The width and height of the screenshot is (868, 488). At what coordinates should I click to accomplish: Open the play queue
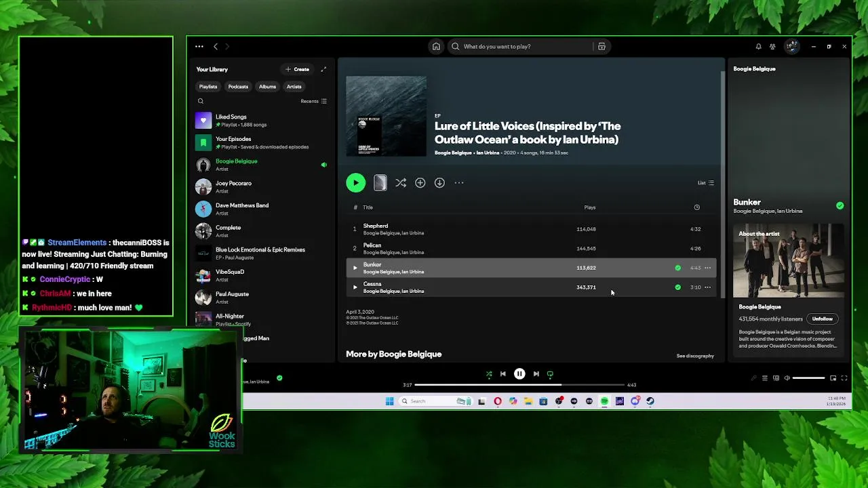[765, 378]
